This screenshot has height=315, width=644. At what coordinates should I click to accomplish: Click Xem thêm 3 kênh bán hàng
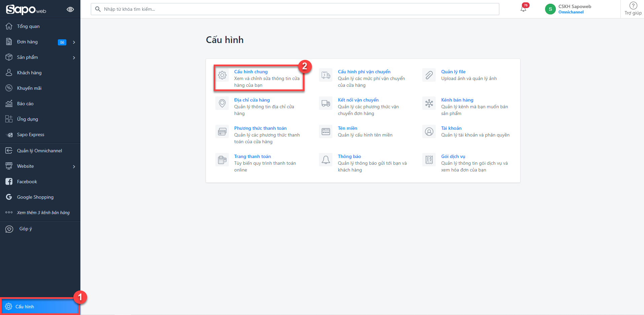click(43, 212)
